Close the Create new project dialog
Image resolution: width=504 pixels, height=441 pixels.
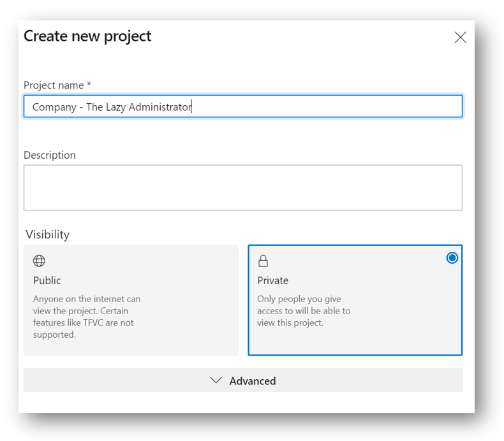pyautogui.click(x=460, y=37)
